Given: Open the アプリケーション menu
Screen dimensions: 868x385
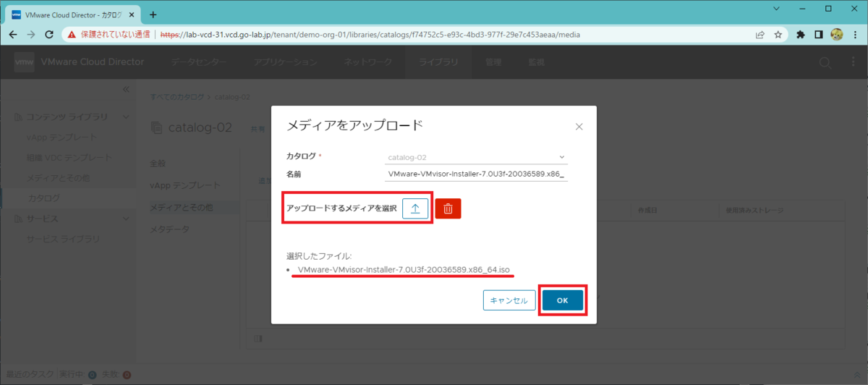Looking at the screenshot, I should 286,62.
